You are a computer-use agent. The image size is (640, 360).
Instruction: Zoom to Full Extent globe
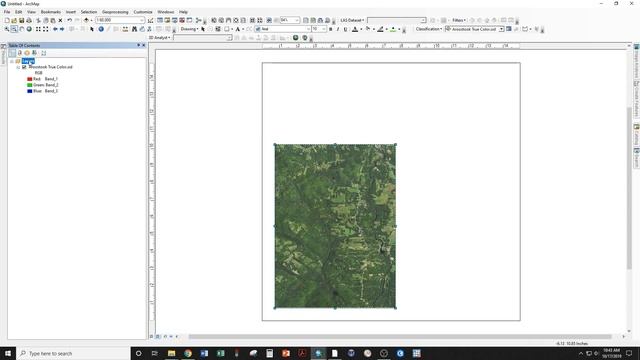(x=29, y=29)
